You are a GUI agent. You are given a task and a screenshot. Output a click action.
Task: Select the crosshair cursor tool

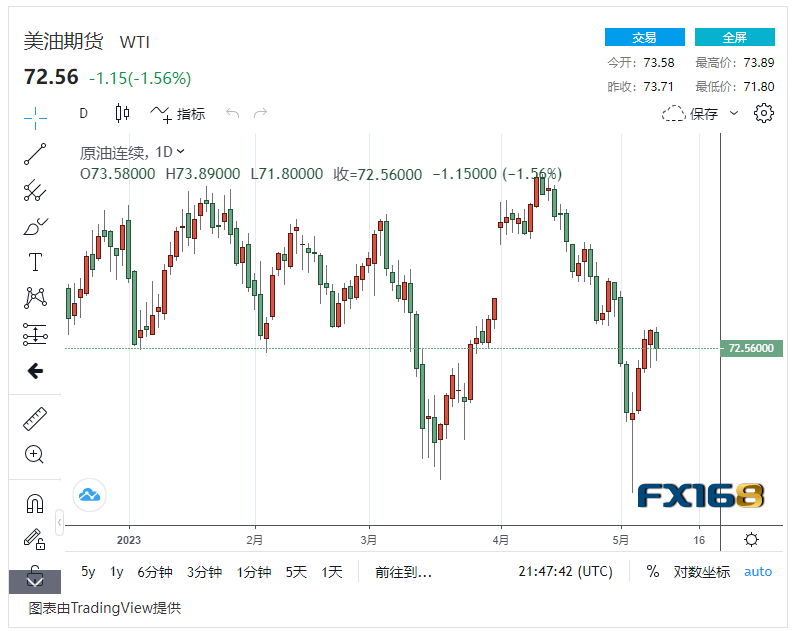coord(35,117)
